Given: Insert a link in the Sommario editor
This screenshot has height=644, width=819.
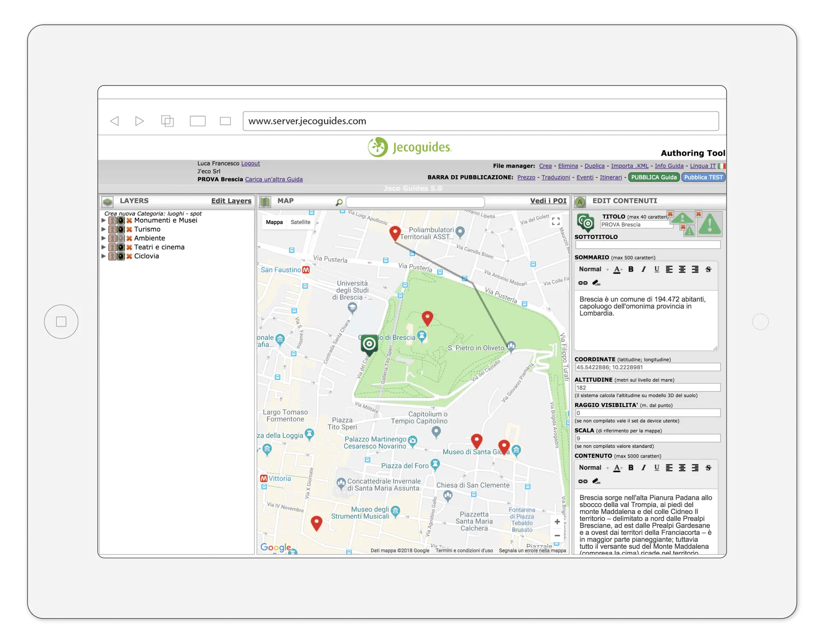Looking at the screenshot, I should pyautogui.click(x=583, y=283).
